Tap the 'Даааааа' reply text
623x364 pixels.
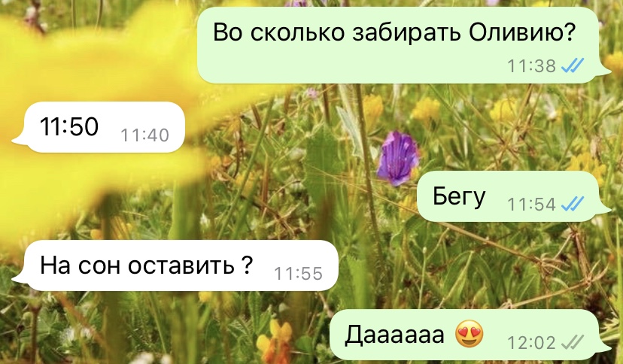tap(394, 334)
